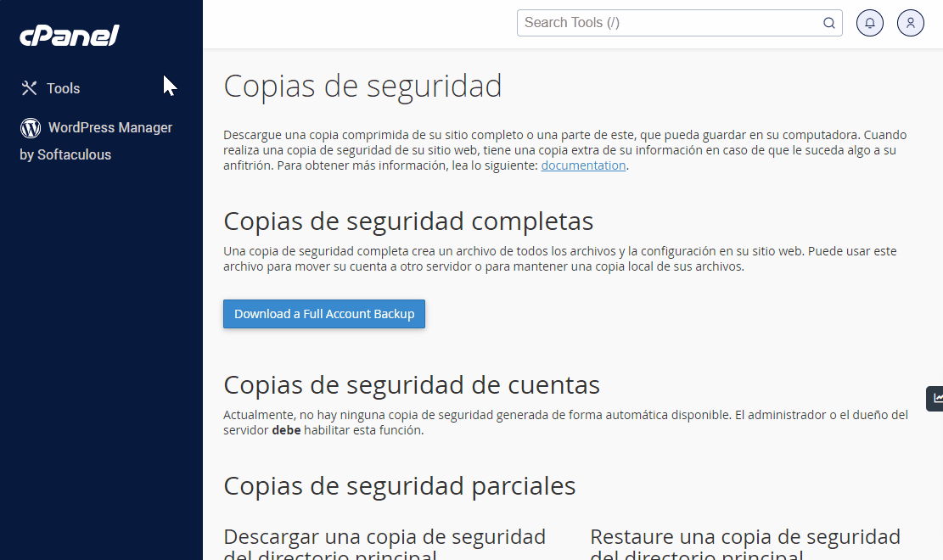Screen dimensions: 943x560
Task: Click the WordPress logo icon
Action: click(x=31, y=127)
